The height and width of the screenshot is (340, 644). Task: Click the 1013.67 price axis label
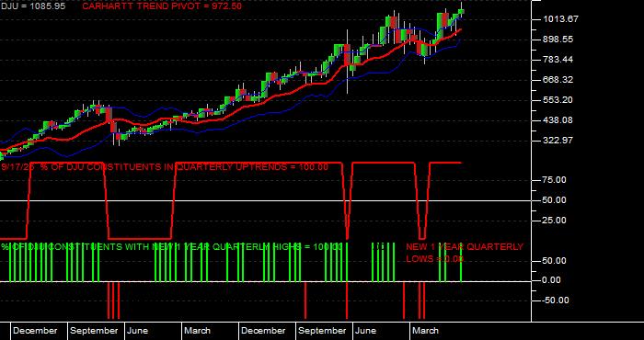coord(560,19)
